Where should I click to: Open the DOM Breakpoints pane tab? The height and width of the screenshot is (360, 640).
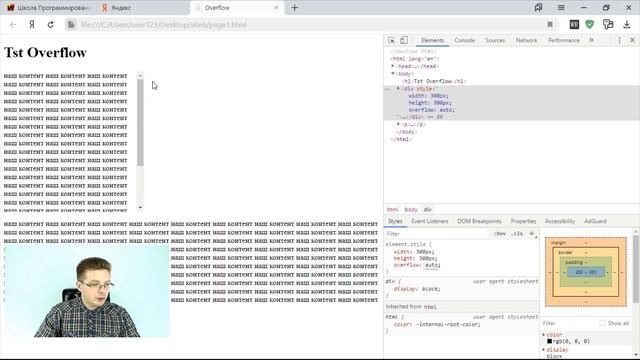(479, 221)
